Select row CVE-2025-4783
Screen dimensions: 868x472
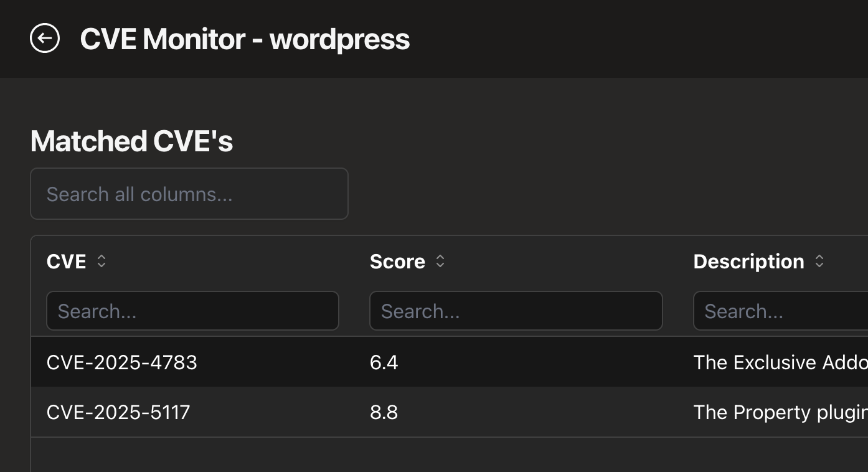point(450,362)
